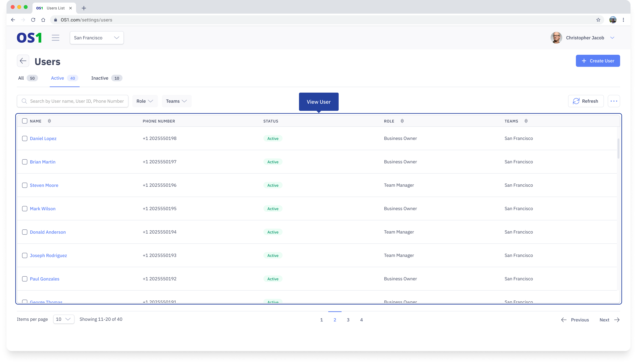Select Daniel Lopez's row checkbox
The width and height of the screenshot is (637, 364).
point(25,138)
